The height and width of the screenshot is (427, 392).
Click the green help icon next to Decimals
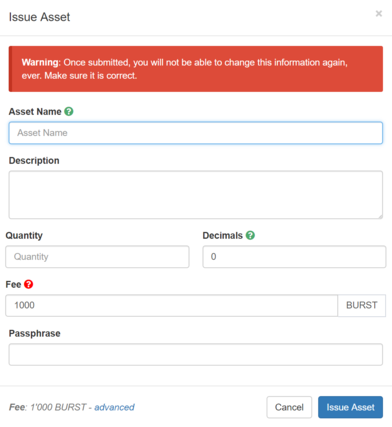(250, 235)
